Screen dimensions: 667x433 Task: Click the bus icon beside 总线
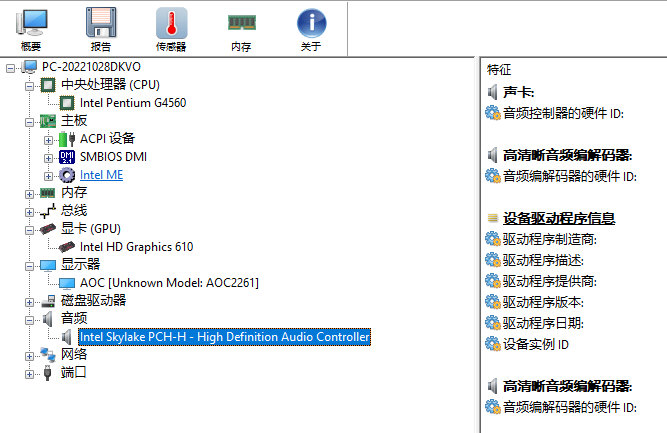(x=48, y=211)
